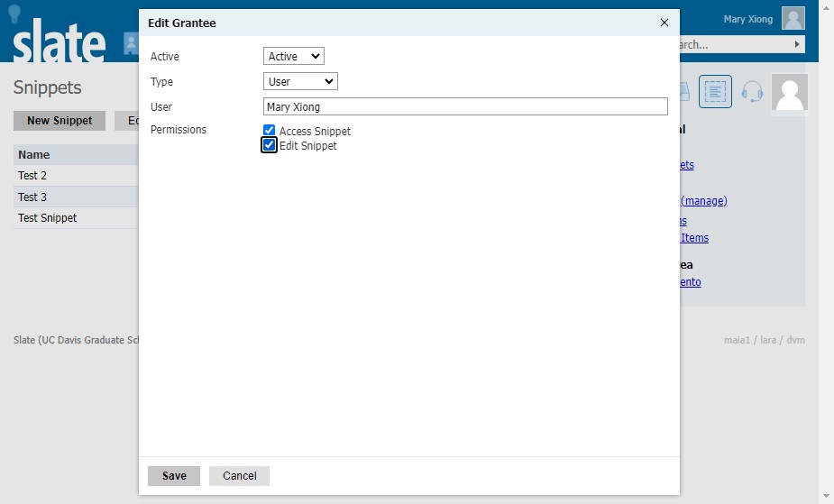Open the Test Snippet row
Viewport: 834px width, 504px height.
(76, 218)
